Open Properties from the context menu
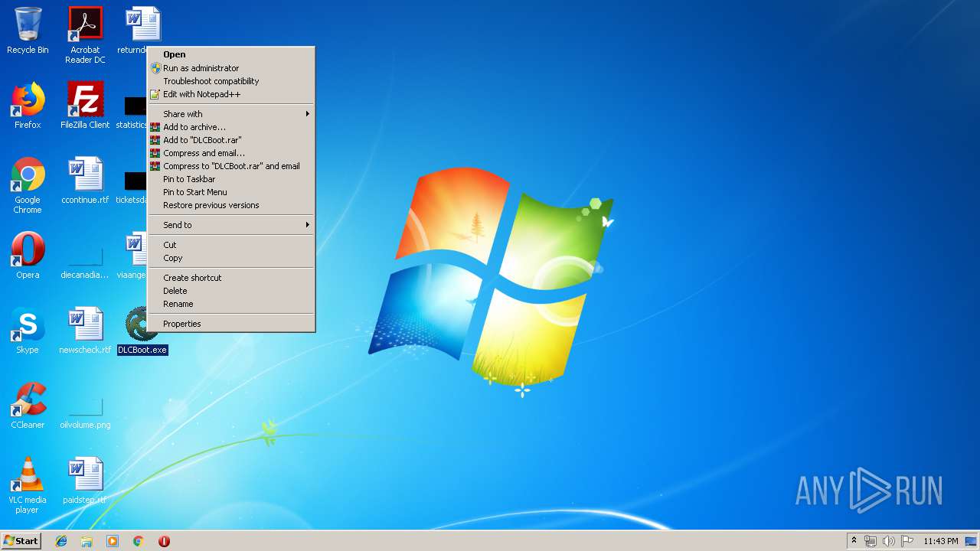Image resolution: width=980 pixels, height=551 pixels. click(x=231, y=324)
